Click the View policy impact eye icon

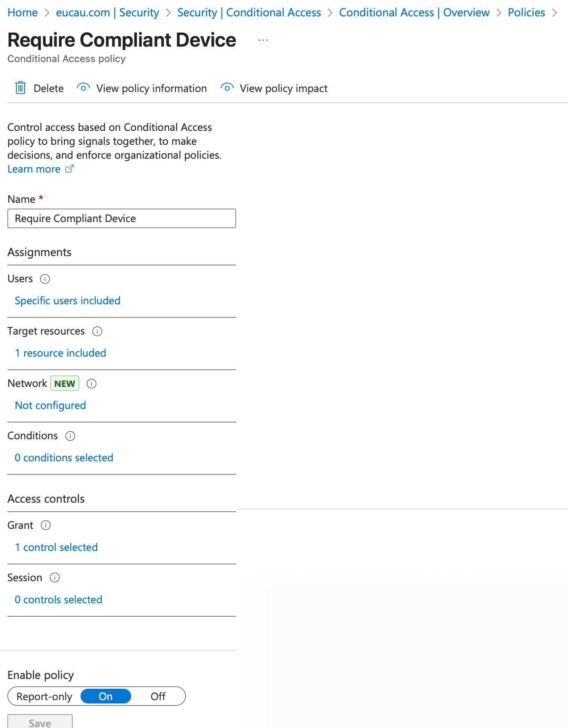227,88
